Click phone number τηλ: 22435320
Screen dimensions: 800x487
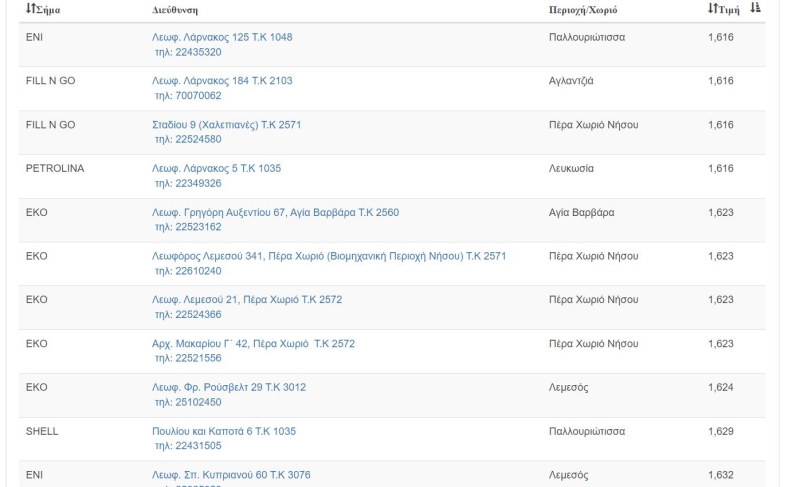188,52
